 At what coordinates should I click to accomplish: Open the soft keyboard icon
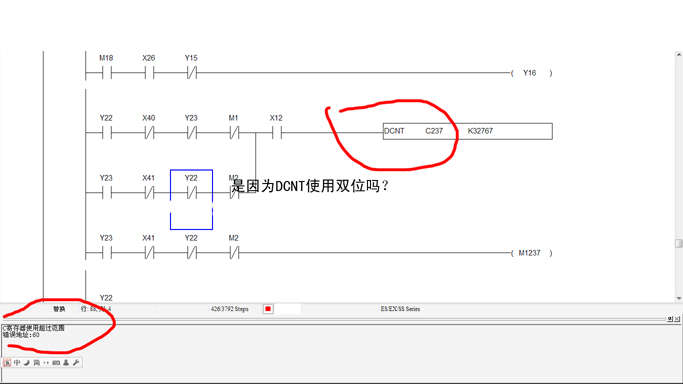point(56,363)
